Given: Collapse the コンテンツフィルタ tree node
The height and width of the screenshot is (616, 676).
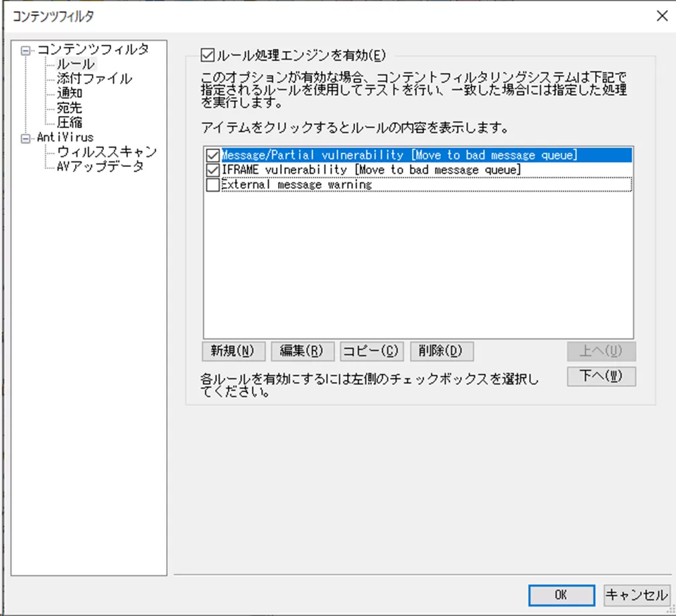Looking at the screenshot, I should 25,50.
